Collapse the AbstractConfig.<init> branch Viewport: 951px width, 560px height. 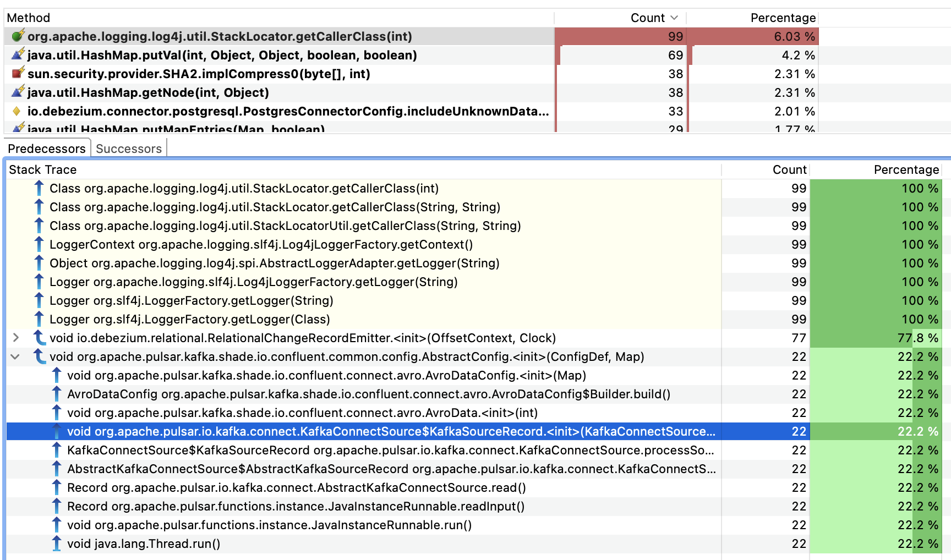tap(15, 356)
